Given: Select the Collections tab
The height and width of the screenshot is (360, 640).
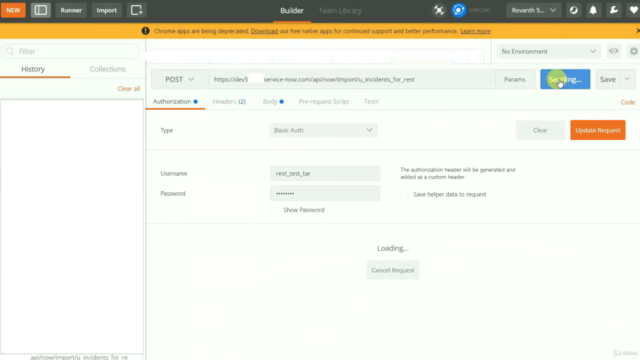Looking at the screenshot, I should coord(108,69).
